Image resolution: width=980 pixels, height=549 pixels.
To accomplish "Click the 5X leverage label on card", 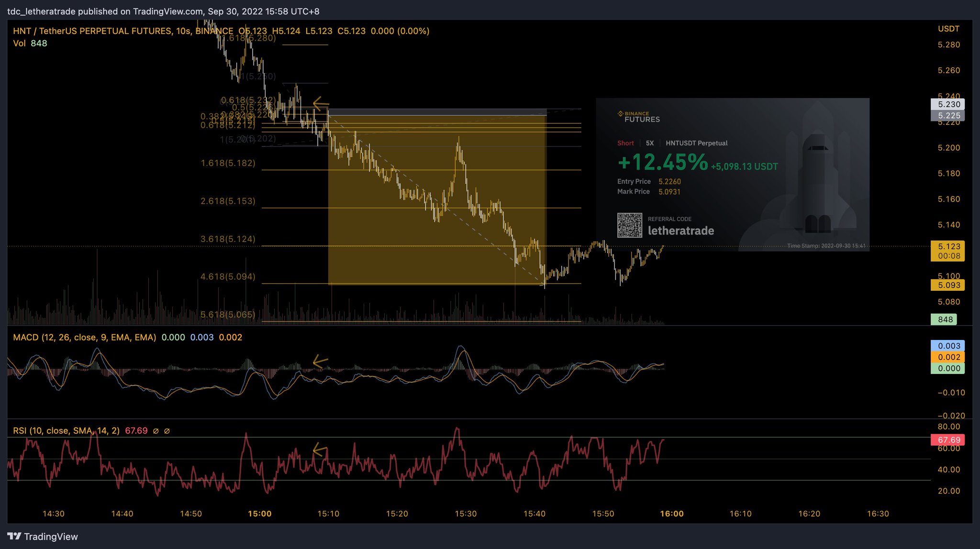I will 650,143.
